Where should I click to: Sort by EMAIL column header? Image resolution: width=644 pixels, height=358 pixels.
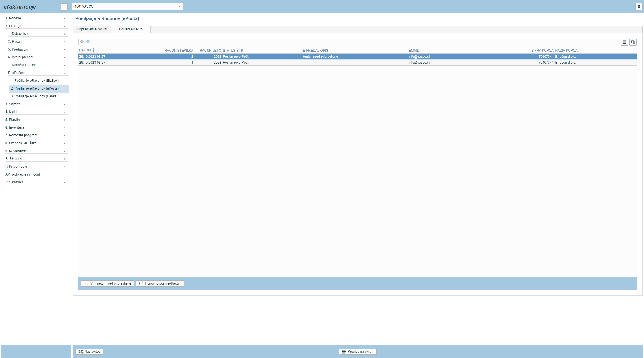(x=414, y=51)
